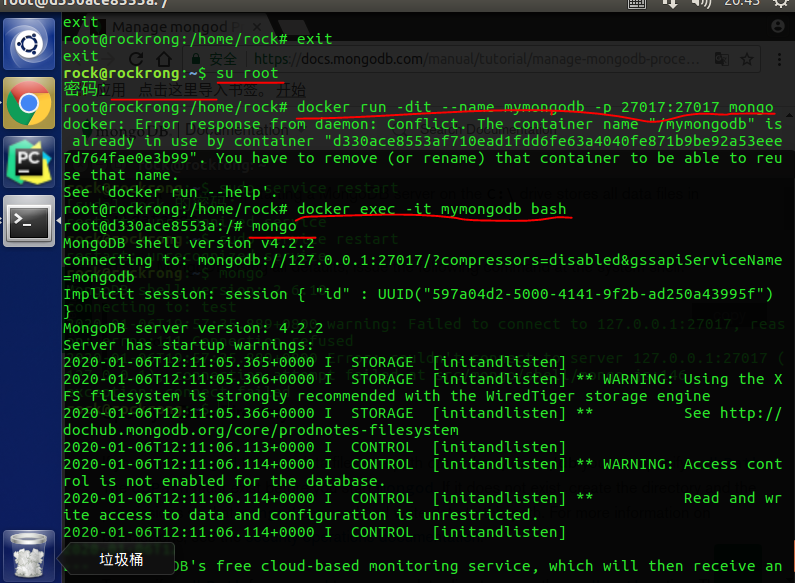Click 'docker exec -it mymongodb bash' text
The width and height of the screenshot is (795, 583).
coord(431,209)
